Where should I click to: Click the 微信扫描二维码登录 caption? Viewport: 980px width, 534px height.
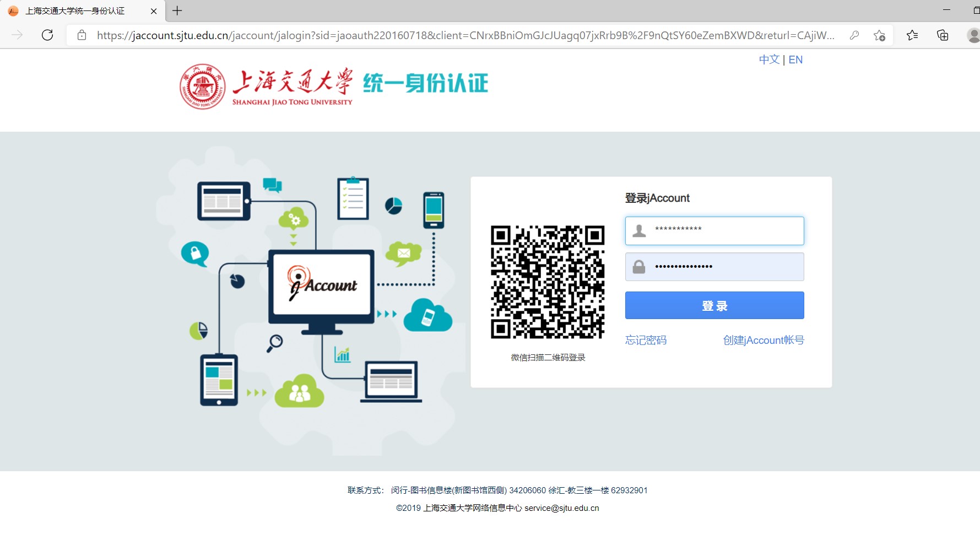[x=548, y=358]
